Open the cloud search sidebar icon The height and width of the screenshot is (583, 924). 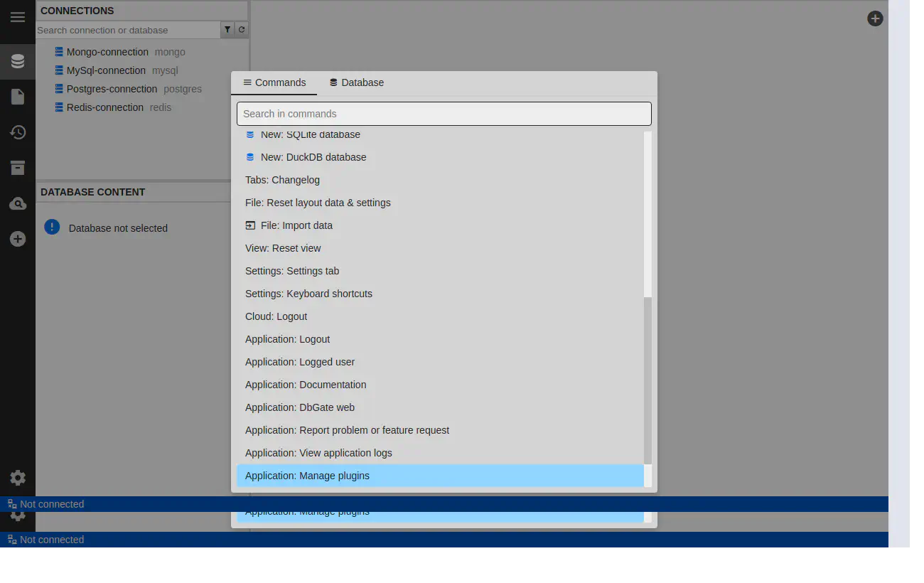pos(18,204)
